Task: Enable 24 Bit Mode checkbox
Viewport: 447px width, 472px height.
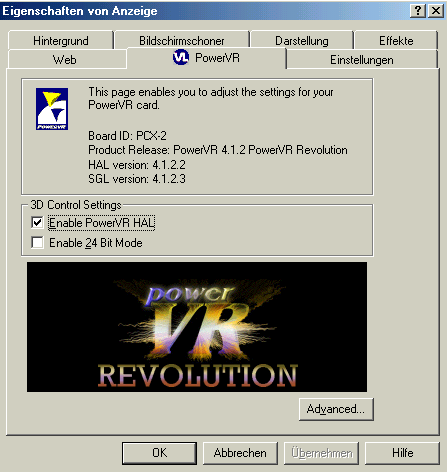Action: 37,242
